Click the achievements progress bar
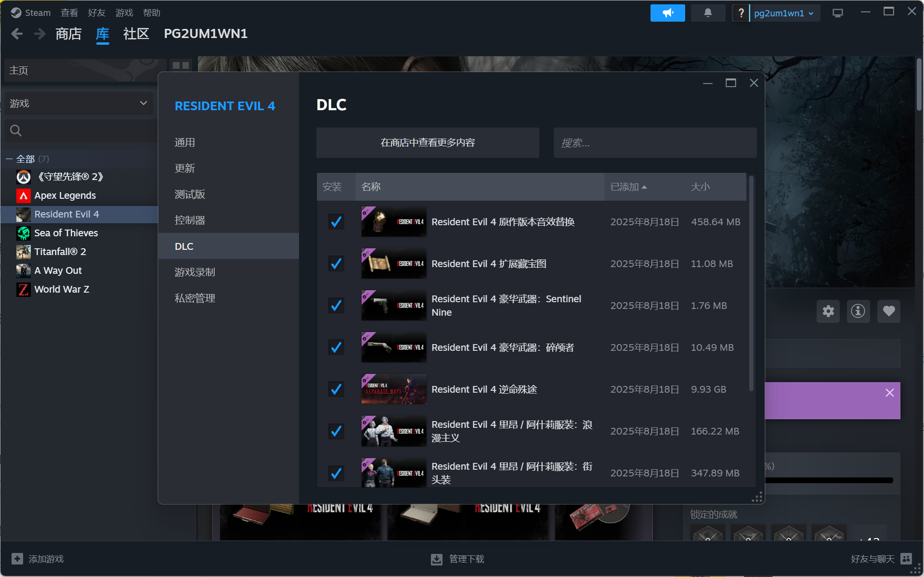 tap(828, 480)
